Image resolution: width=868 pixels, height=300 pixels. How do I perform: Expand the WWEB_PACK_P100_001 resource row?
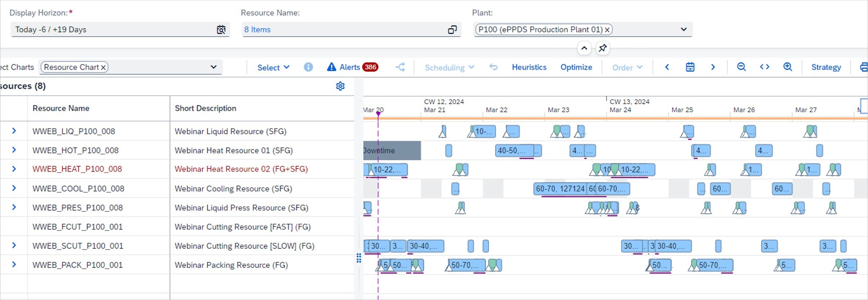[x=14, y=265]
